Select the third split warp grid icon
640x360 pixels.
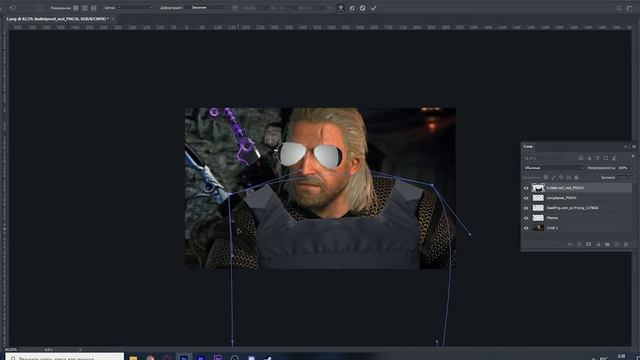94,8
